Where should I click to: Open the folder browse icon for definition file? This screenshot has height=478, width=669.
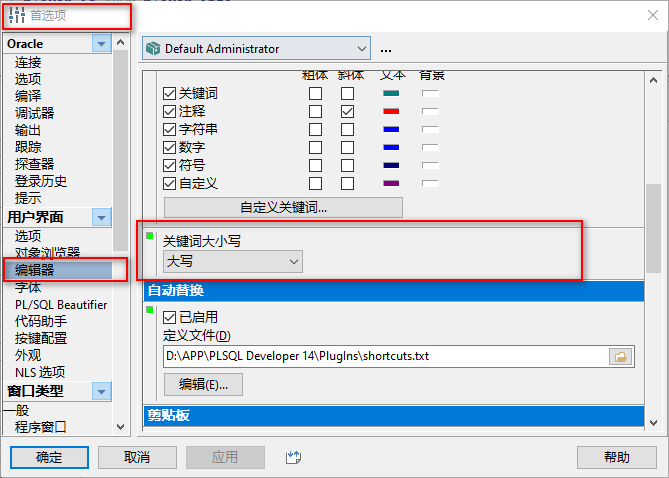click(x=620, y=356)
